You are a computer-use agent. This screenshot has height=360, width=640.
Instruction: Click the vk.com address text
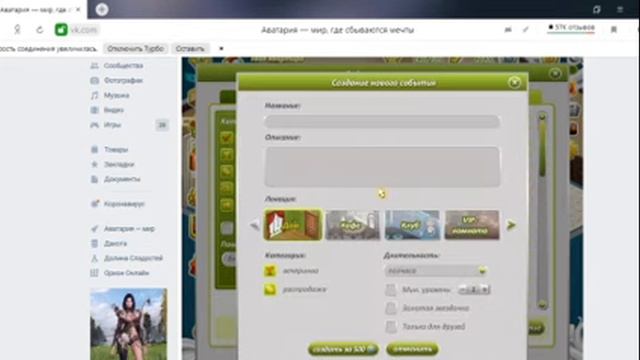tap(84, 29)
